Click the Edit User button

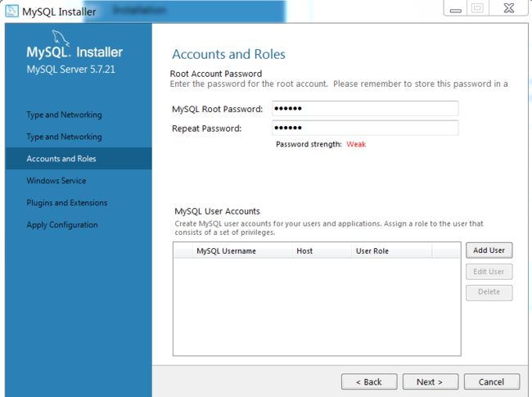click(x=489, y=272)
